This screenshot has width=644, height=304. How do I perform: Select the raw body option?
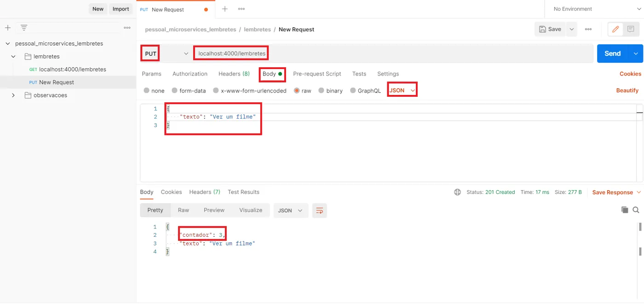tap(297, 90)
